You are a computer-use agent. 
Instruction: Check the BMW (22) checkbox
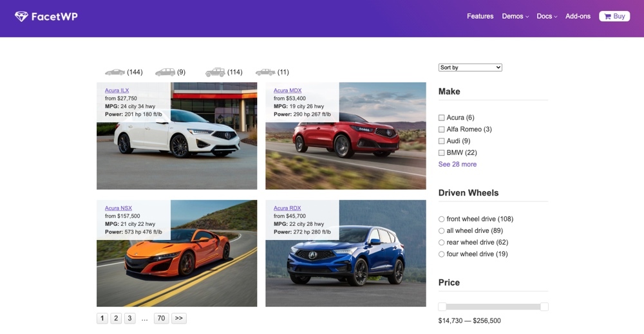442,153
